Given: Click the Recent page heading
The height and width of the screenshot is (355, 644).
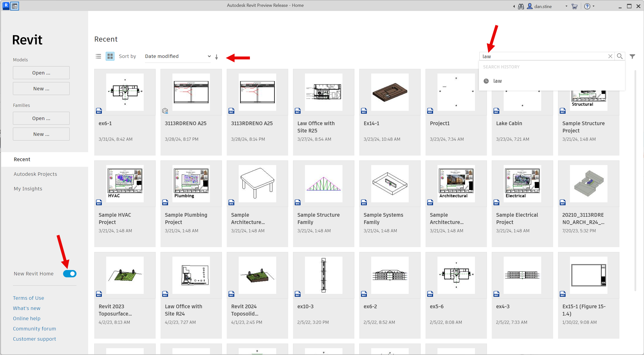Looking at the screenshot, I should (106, 39).
